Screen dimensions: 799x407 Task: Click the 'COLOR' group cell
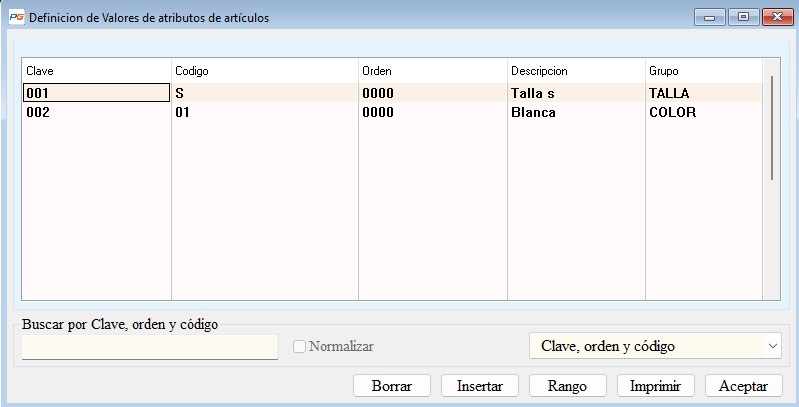[x=704, y=112]
